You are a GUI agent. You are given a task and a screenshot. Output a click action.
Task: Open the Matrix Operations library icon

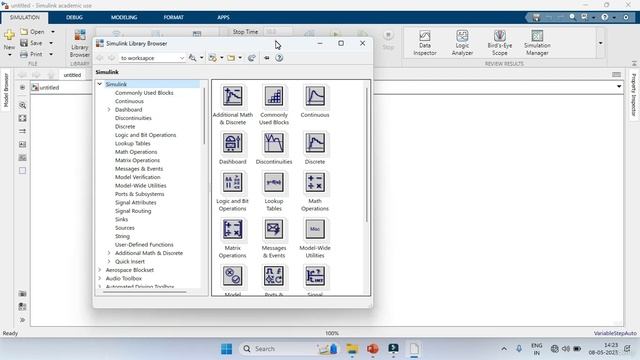click(x=233, y=229)
